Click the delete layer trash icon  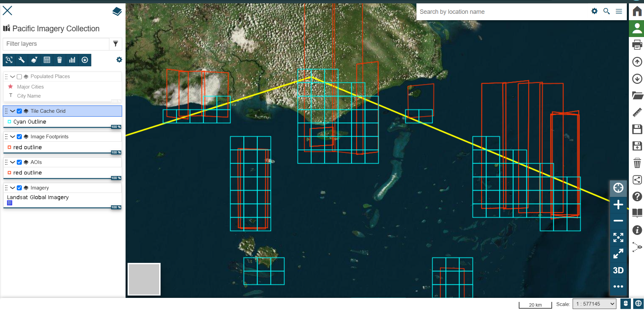tap(60, 60)
